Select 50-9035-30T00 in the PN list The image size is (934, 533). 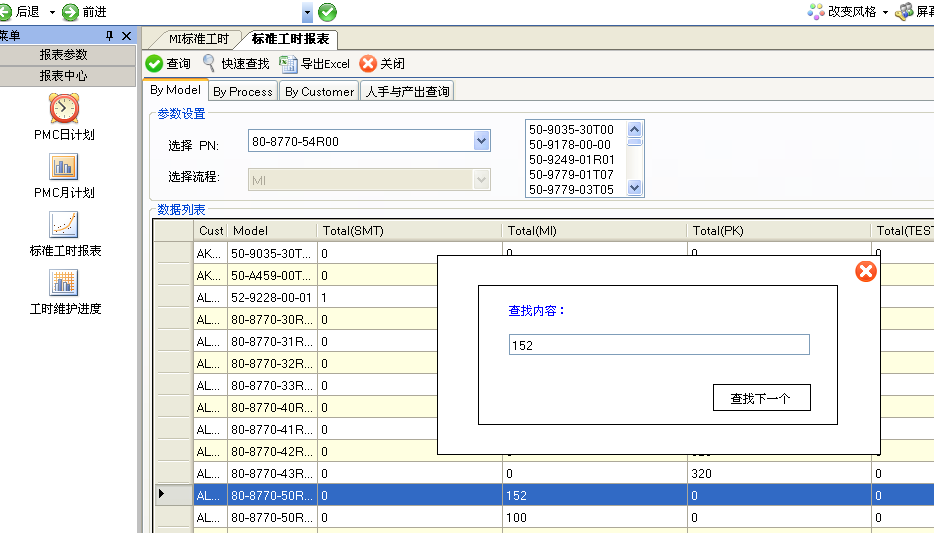(x=571, y=129)
